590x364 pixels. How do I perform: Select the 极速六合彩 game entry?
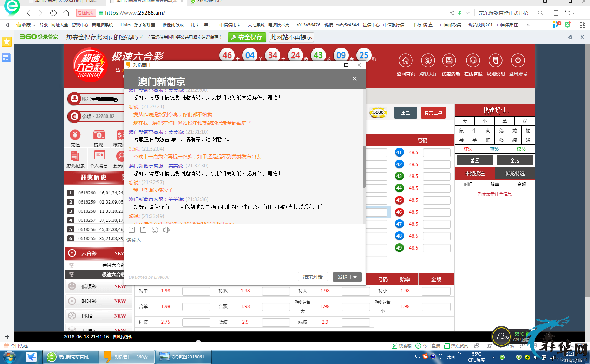95,274
